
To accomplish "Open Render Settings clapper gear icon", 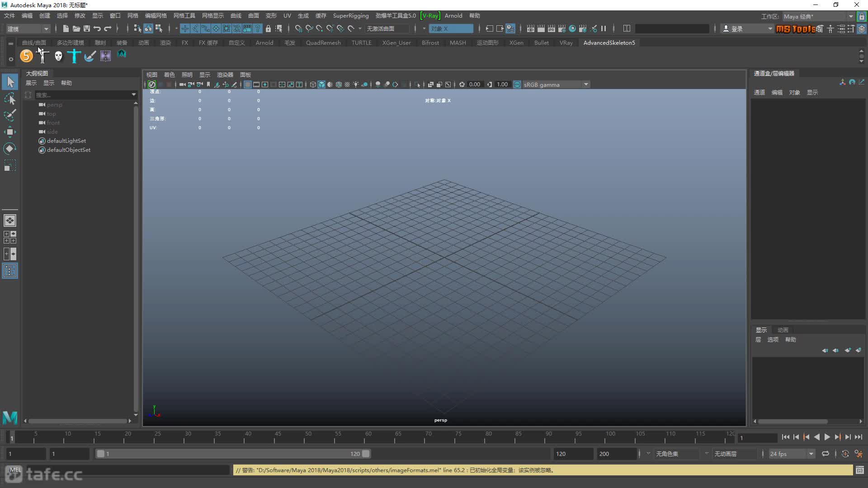I will click(561, 28).
